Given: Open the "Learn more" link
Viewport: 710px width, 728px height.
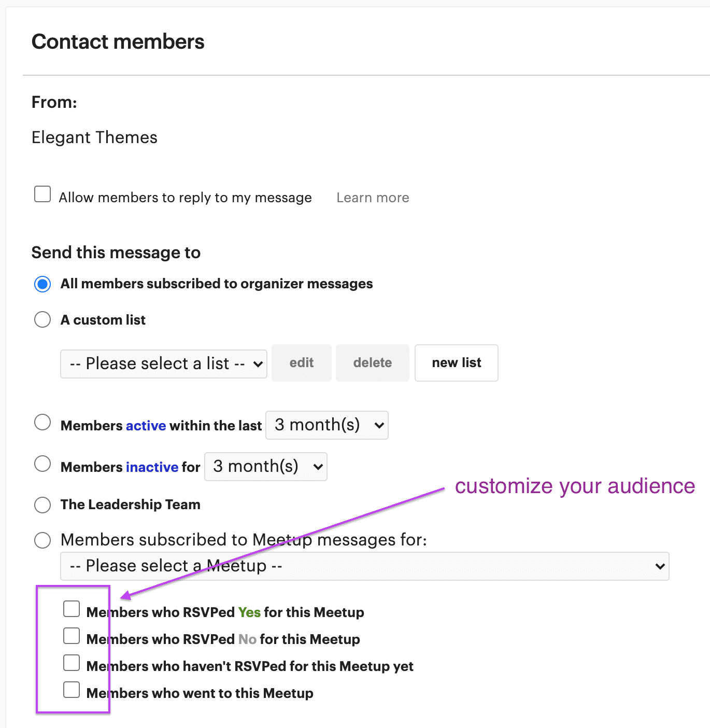Looking at the screenshot, I should point(373,197).
